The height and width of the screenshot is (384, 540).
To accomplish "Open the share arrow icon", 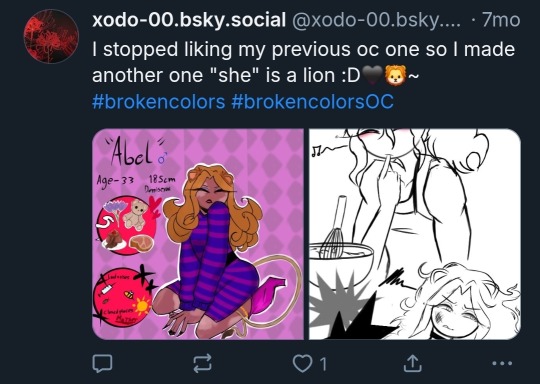I will pyautogui.click(x=413, y=363).
